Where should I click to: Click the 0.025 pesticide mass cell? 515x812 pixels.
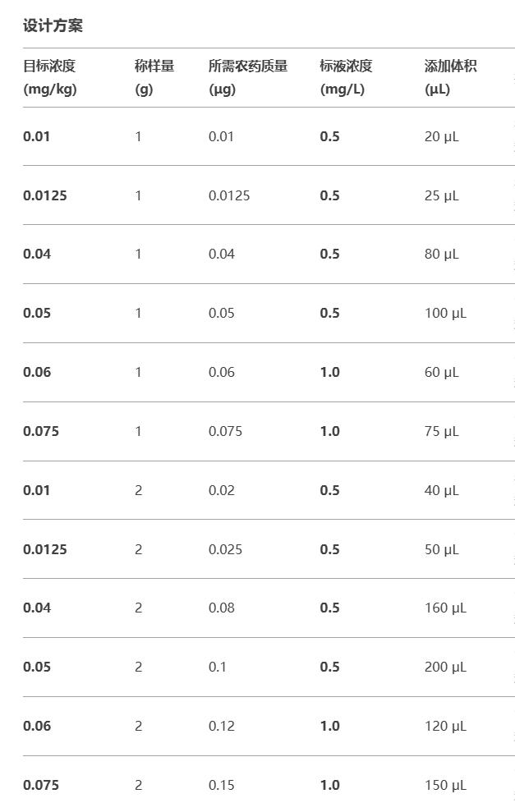click(225, 549)
